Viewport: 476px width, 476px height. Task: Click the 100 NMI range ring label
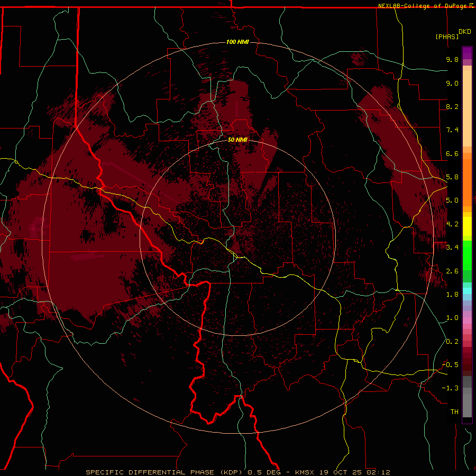coord(237,42)
